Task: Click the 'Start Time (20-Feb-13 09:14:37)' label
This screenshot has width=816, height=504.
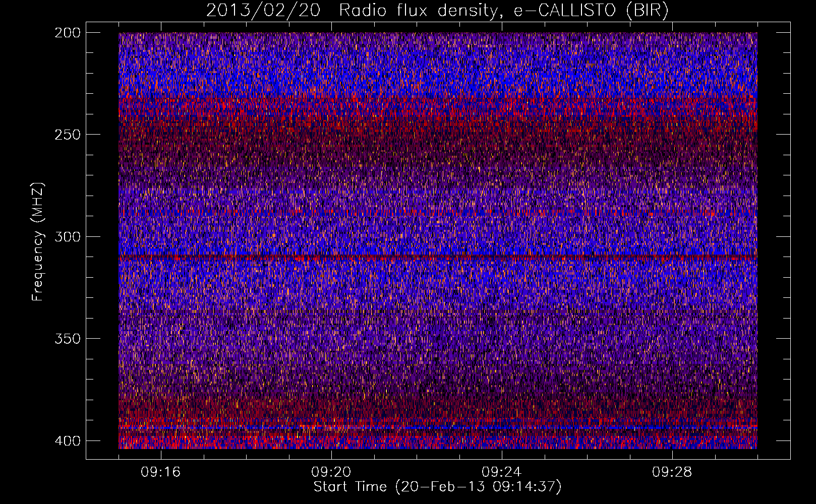Action: coord(438,487)
